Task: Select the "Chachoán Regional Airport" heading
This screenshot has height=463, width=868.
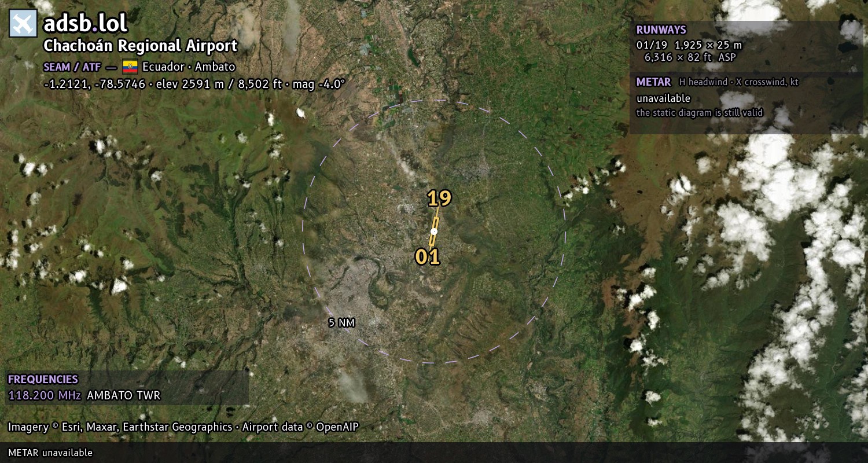Action: (141, 46)
